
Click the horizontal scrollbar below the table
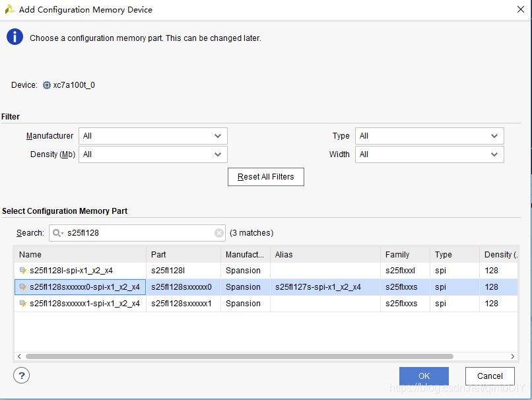coord(251,356)
